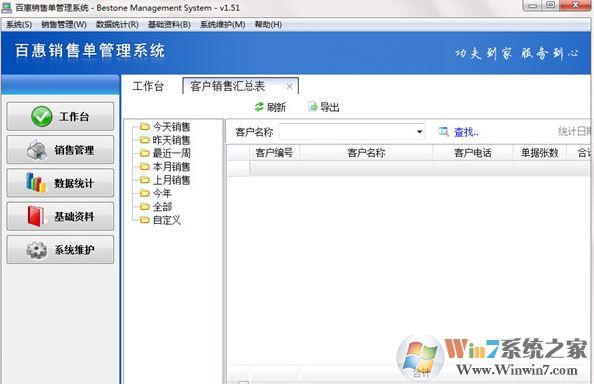Click the 客户电话 column header
Image resolution: width=594 pixels, height=384 pixels.
473,153
